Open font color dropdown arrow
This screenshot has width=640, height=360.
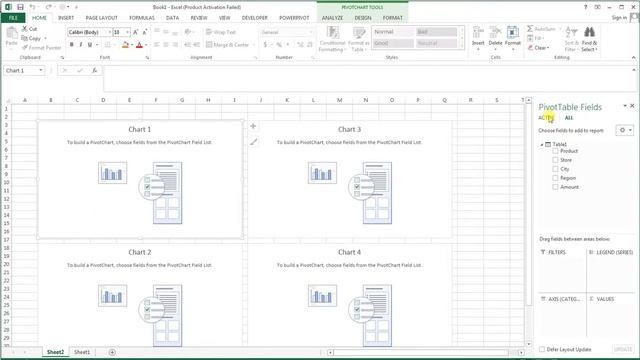(146, 44)
